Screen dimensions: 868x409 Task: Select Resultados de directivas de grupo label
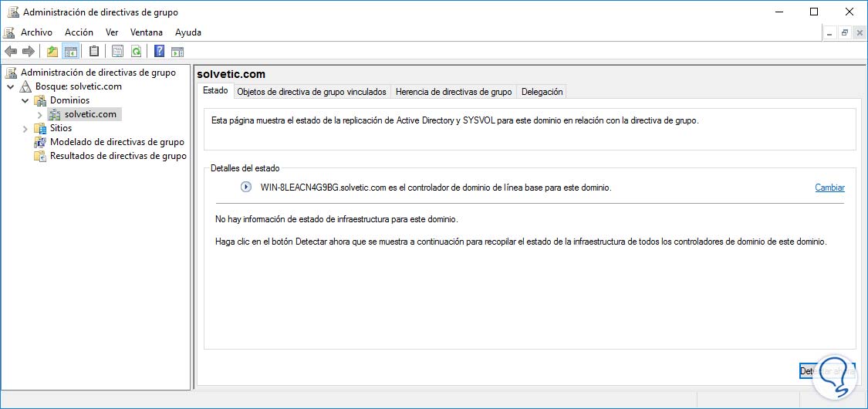click(118, 156)
